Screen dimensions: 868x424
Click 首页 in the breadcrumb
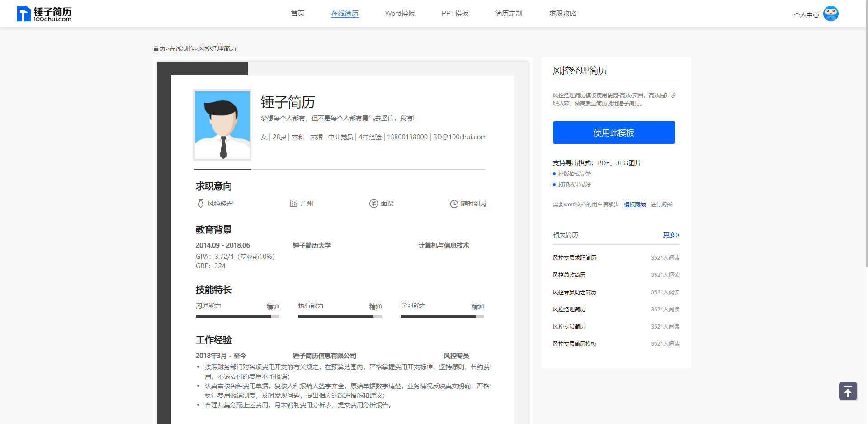click(x=159, y=48)
